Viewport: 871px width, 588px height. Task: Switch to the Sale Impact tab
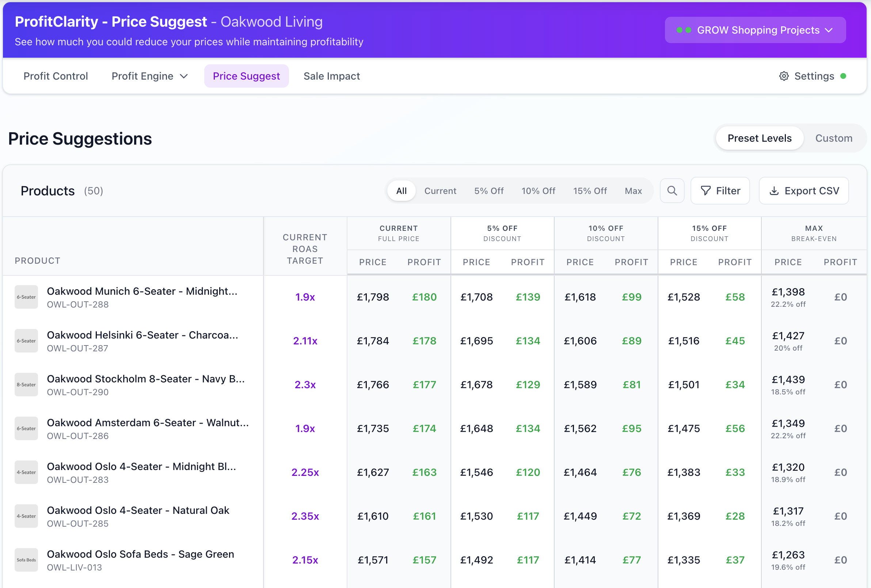[x=332, y=76]
